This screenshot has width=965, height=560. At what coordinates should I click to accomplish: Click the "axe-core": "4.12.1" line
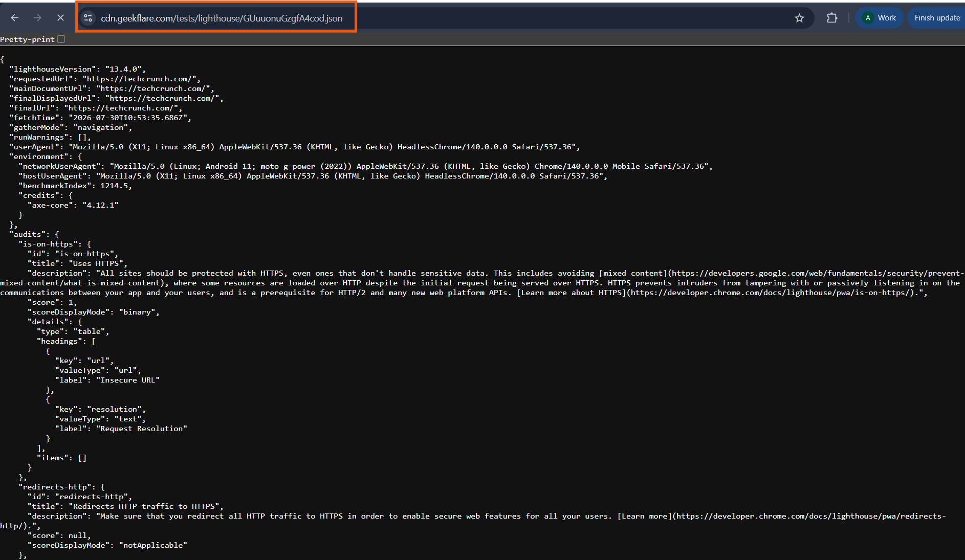coord(73,205)
